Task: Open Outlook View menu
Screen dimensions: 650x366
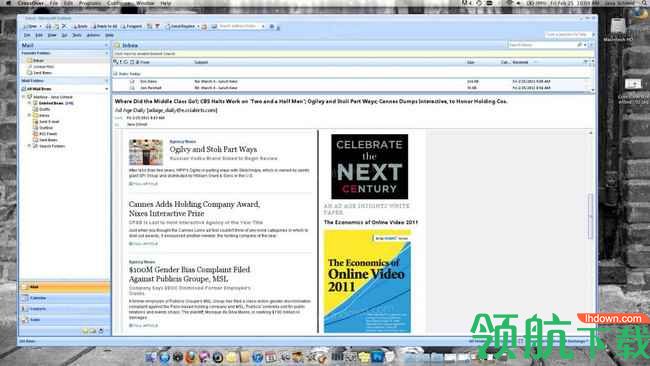Action: click(x=52, y=35)
